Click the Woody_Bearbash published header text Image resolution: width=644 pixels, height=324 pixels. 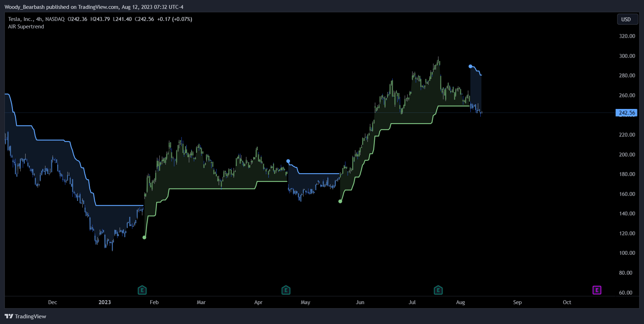(x=94, y=7)
